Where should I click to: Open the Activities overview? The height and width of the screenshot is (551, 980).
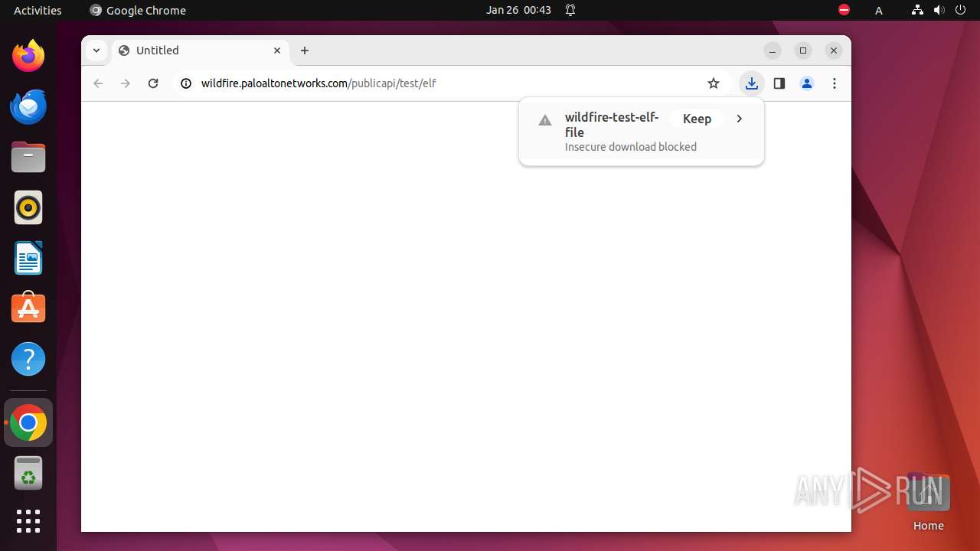38,10
